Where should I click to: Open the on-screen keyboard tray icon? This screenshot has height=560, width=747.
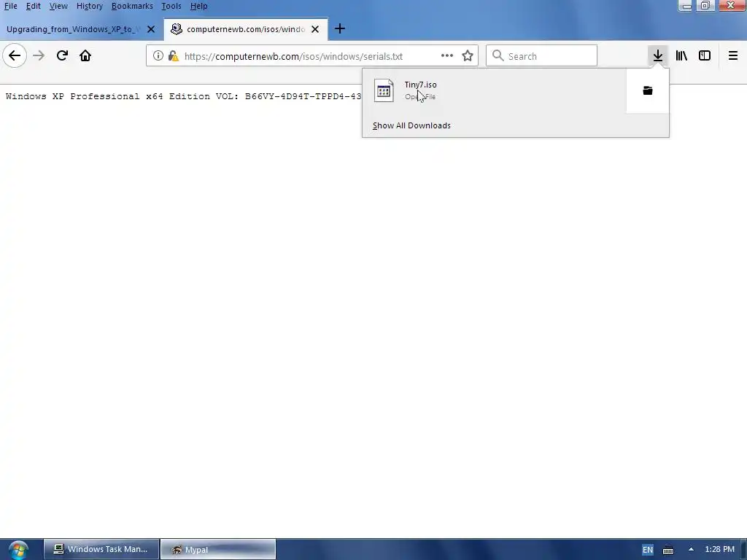point(668,550)
